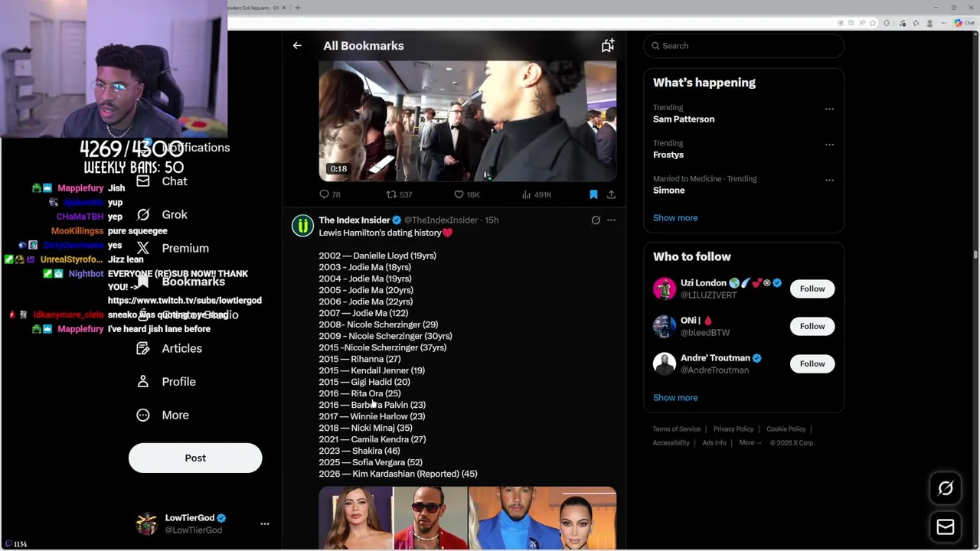Follow Andre' Troutman

(812, 364)
